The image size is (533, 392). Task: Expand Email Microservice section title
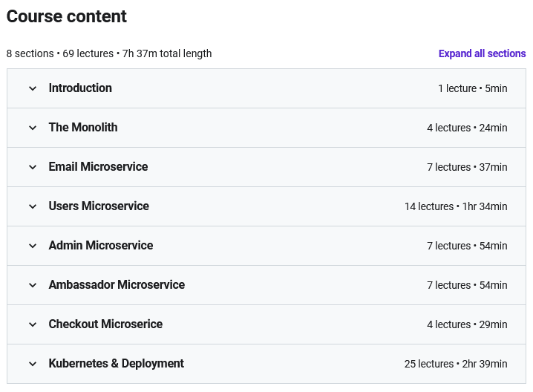coord(98,166)
